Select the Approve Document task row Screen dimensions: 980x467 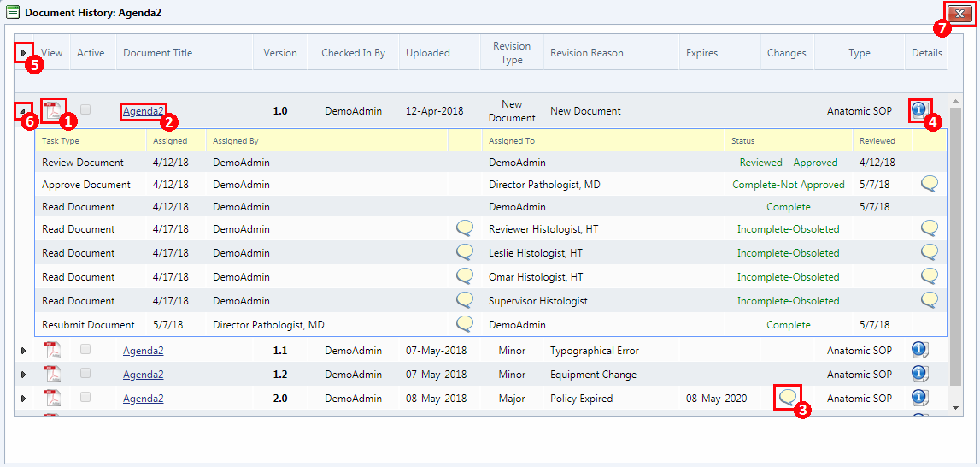(x=491, y=185)
